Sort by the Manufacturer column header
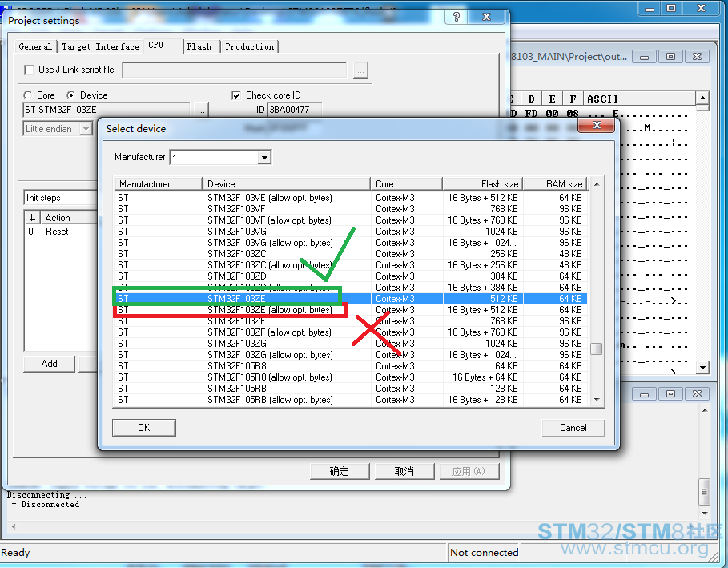The image size is (728, 568). click(x=158, y=184)
